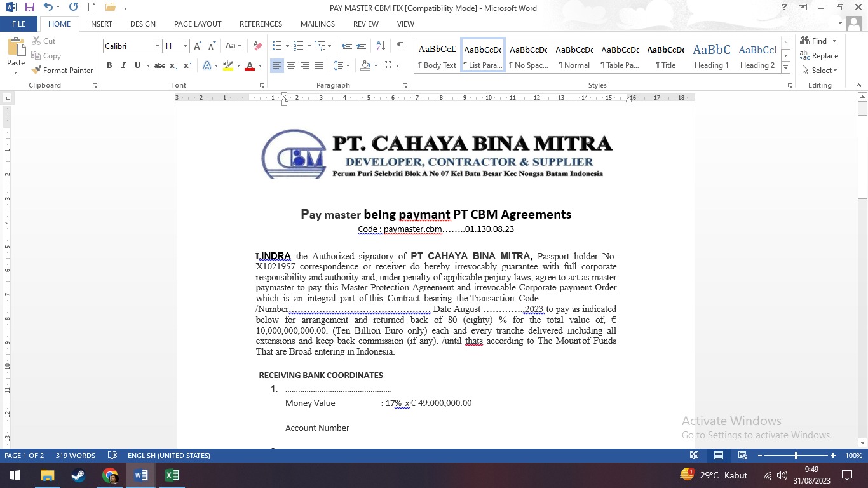Click the Replace button in Editing group
Image resolution: width=868 pixels, height=488 pixels.
(820, 56)
